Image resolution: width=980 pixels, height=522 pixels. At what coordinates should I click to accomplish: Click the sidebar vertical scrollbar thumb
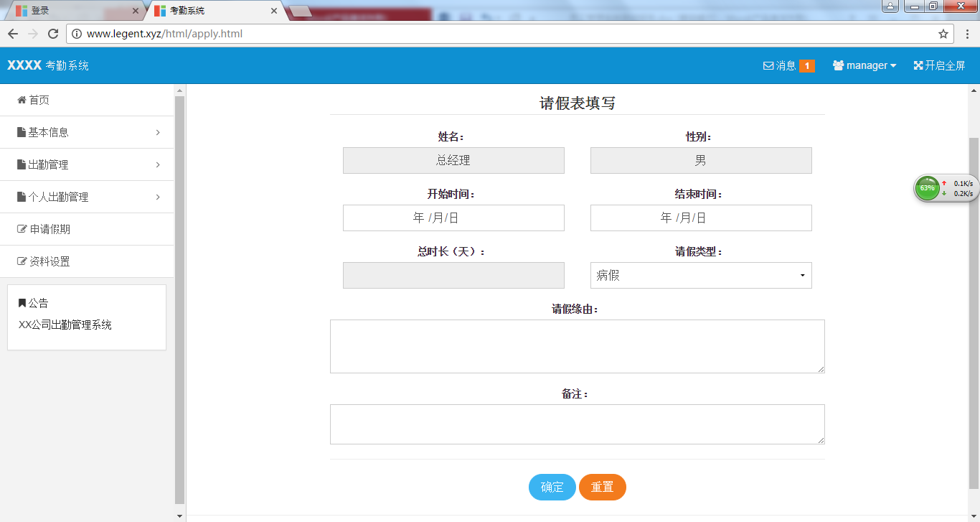pos(179,299)
